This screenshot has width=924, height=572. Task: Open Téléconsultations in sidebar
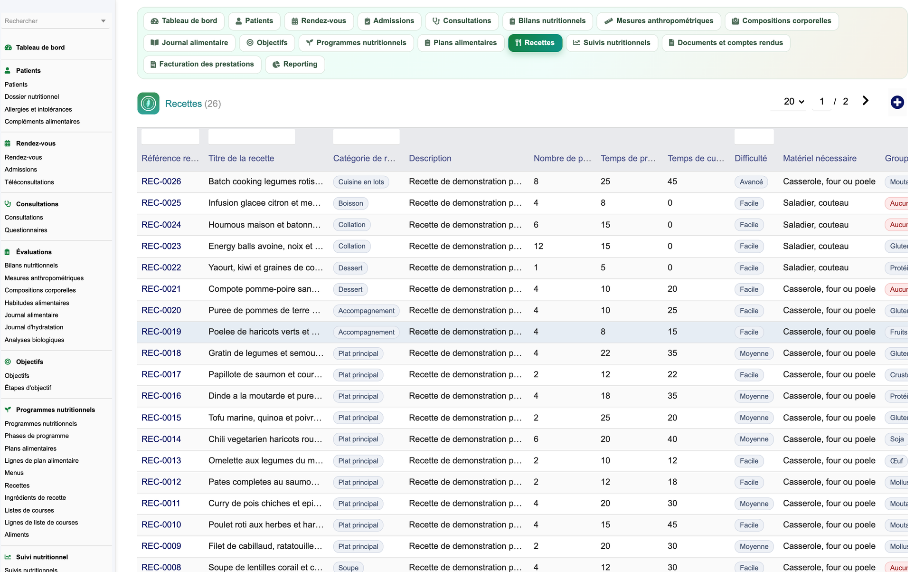tap(29, 182)
